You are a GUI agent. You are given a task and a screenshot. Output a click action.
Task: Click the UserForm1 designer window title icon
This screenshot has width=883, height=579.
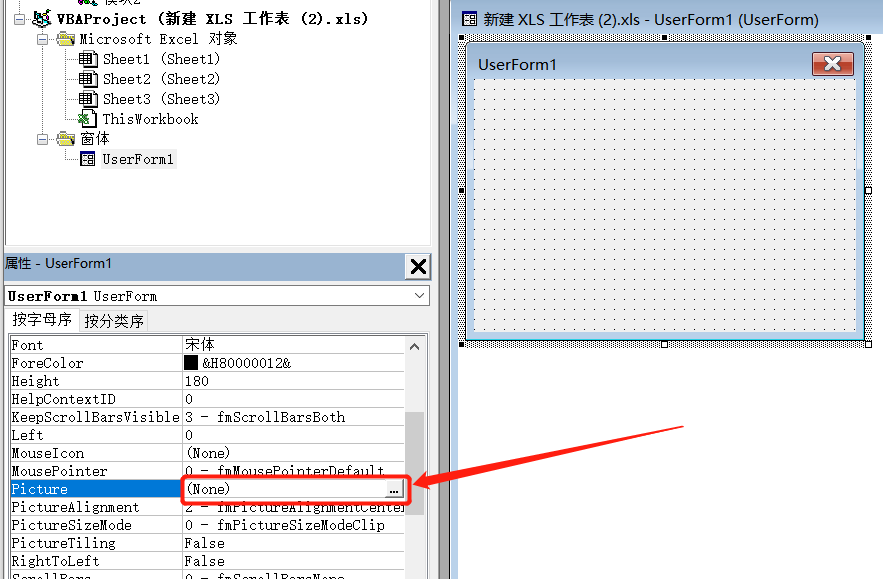click(469, 20)
